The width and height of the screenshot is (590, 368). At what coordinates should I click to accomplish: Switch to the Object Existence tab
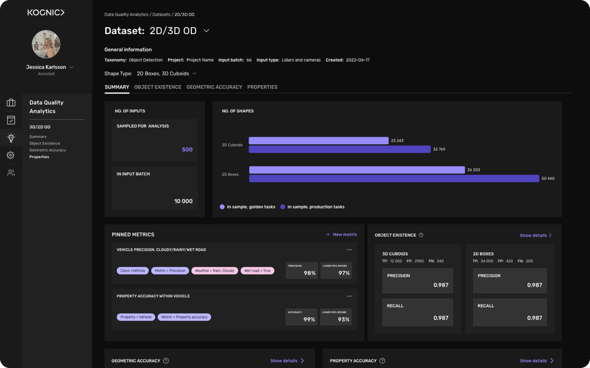(158, 87)
